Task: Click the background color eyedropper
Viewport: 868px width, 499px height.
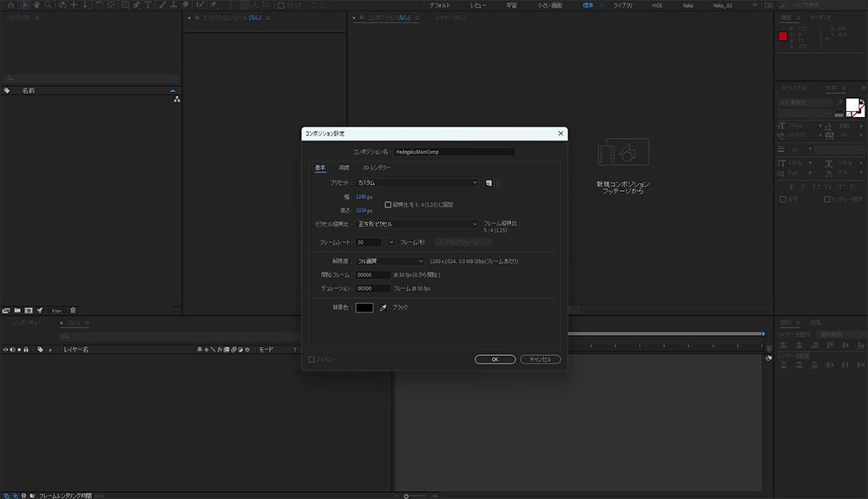Action: tap(383, 307)
